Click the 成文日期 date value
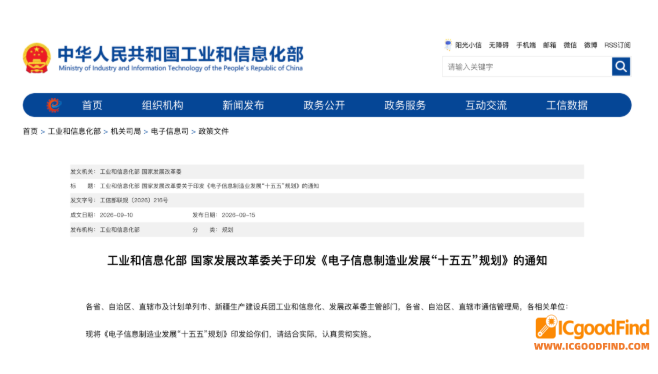658x374 pixels. click(116, 215)
